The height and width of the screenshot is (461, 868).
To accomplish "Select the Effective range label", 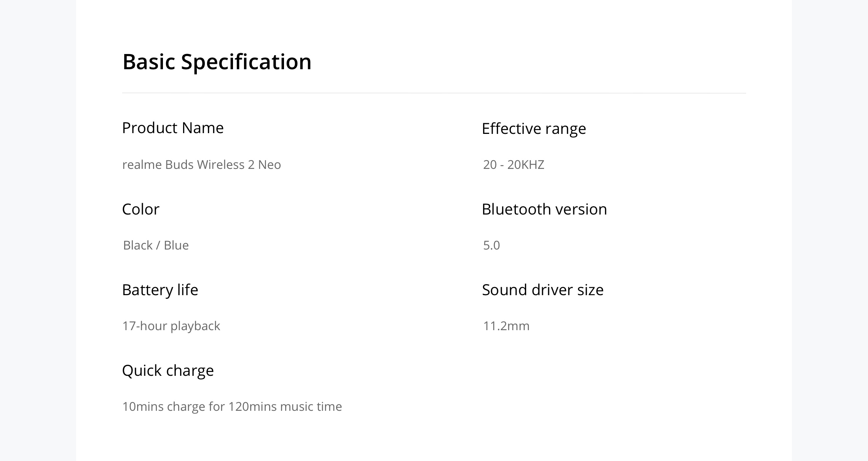I will [534, 129].
